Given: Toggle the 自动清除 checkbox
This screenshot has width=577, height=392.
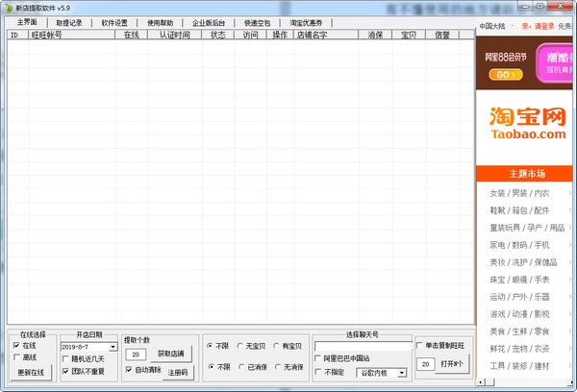Looking at the screenshot, I should pos(129,370).
